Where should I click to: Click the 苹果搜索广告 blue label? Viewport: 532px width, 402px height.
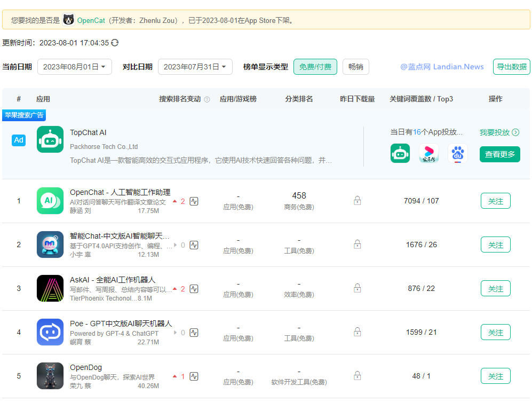[24, 115]
